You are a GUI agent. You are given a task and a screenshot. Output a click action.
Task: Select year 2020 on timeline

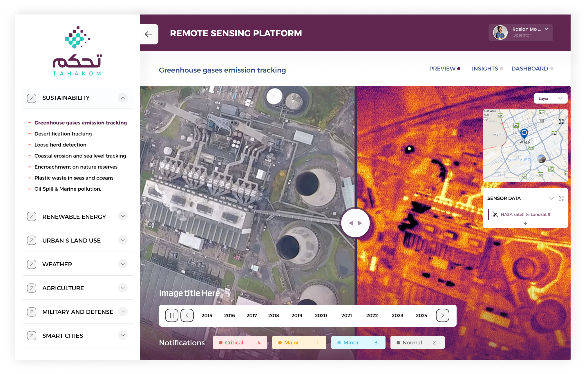321,315
